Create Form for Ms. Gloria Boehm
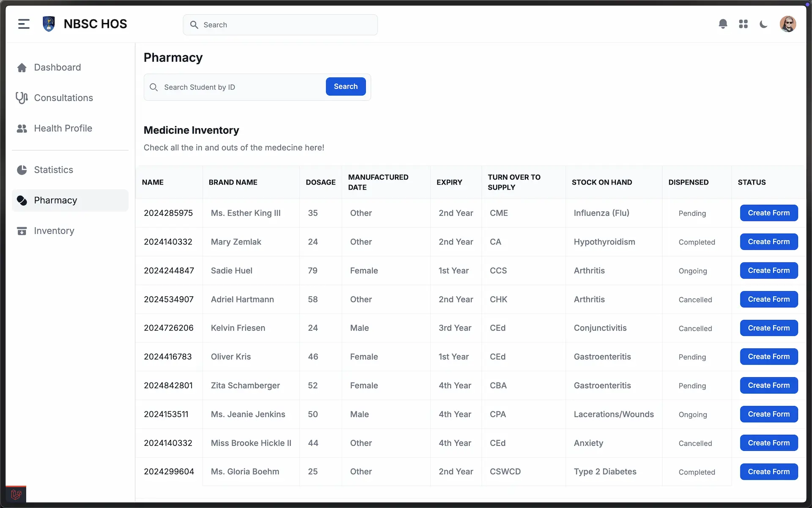 (769, 472)
